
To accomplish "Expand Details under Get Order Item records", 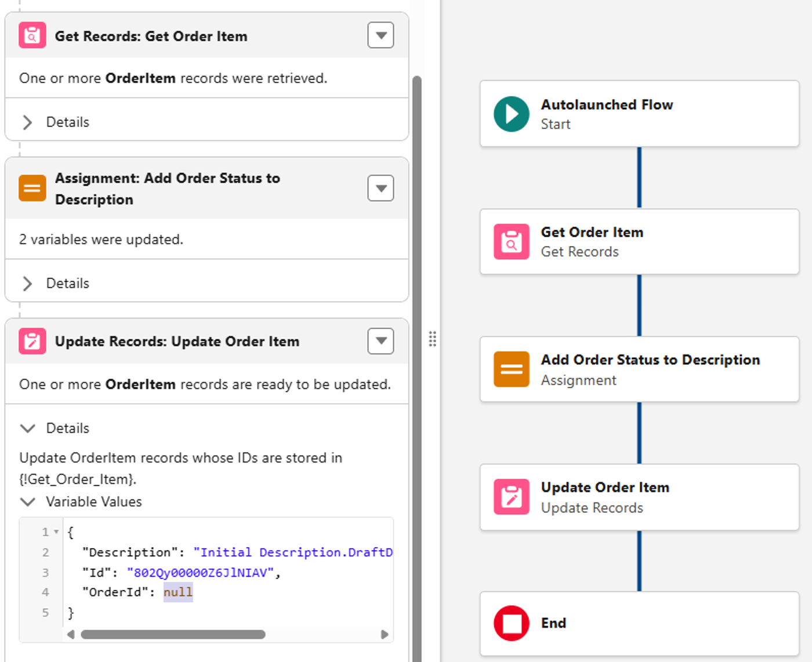I will [x=27, y=122].
